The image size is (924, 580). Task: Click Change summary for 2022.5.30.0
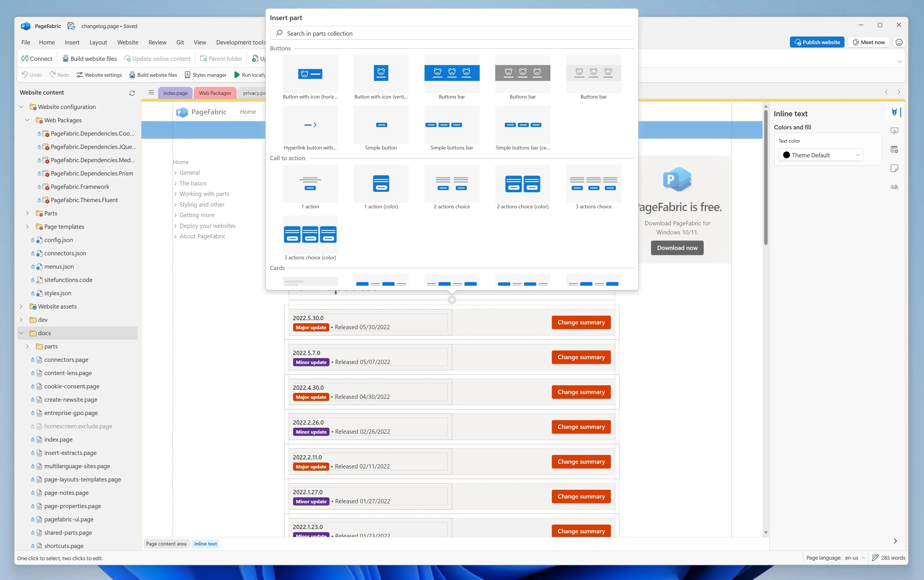click(x=581, y=322)
